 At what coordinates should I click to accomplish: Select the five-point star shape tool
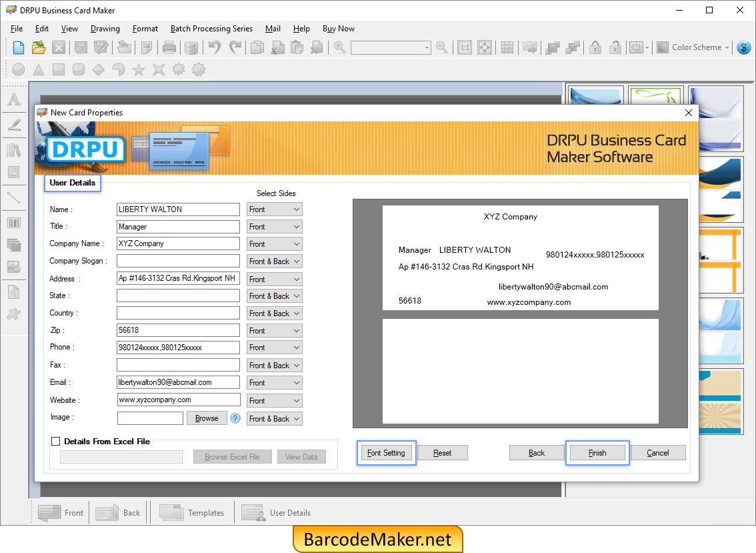(139, 69)
